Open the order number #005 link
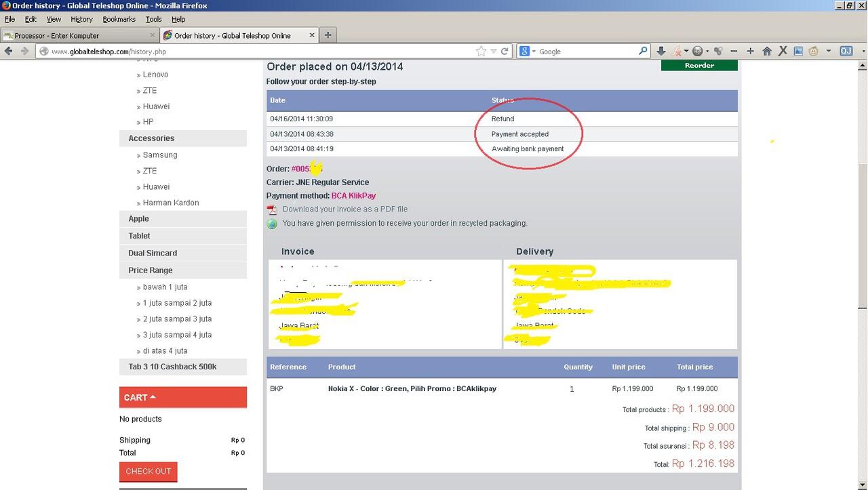The image size is (868, 490). 306,169
